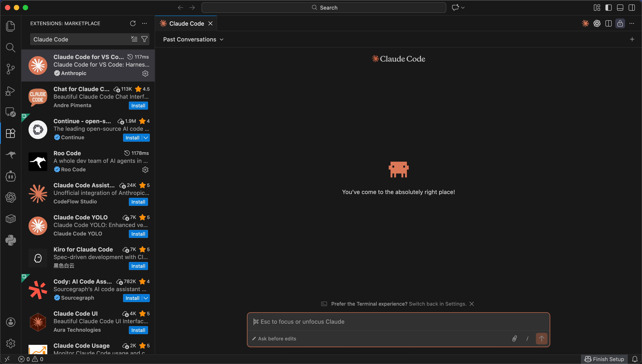Click the ChatGPT icon in editor toolbar
The image size is (642, 364).
pyautogui.click(x=597, y=23)
